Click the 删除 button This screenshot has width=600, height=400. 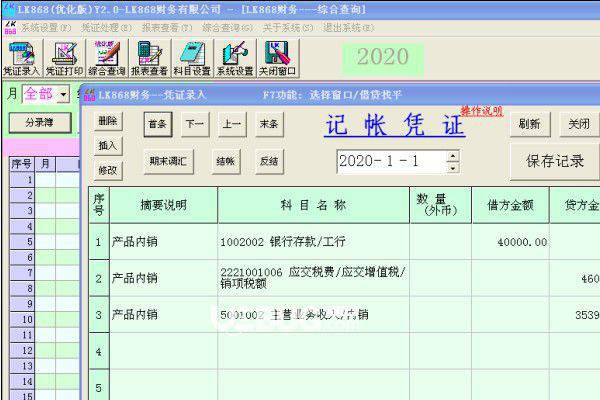tap(108, 121)
